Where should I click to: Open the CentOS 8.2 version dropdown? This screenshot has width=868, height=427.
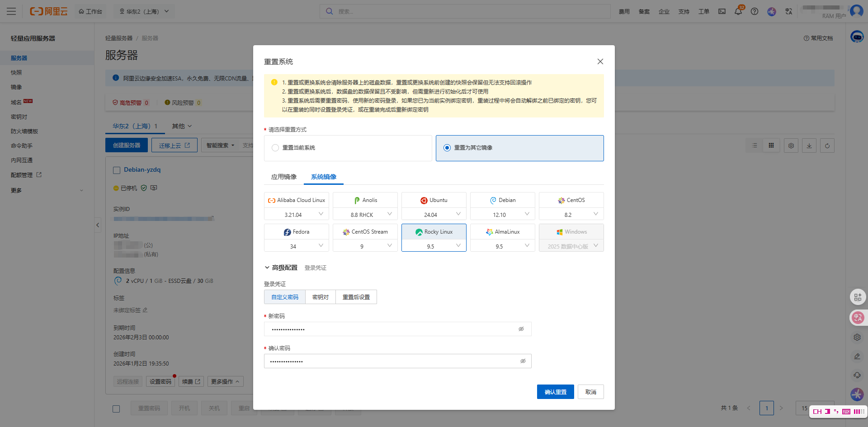click(571, 214)
